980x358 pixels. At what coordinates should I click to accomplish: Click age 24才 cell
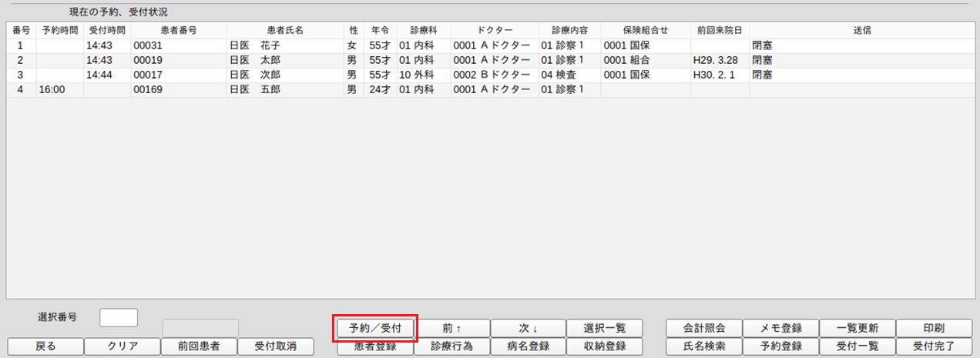click(x=381, y=89)
